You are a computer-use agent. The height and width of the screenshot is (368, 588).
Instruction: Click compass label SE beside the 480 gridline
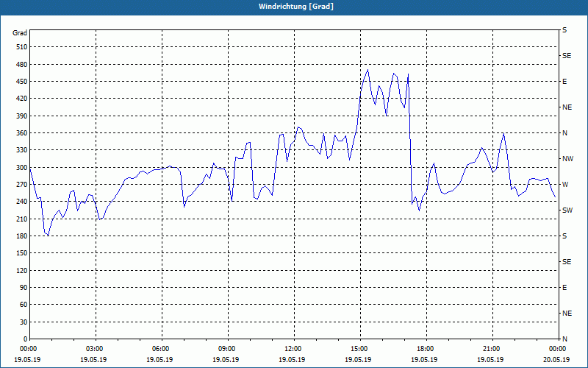567,56
